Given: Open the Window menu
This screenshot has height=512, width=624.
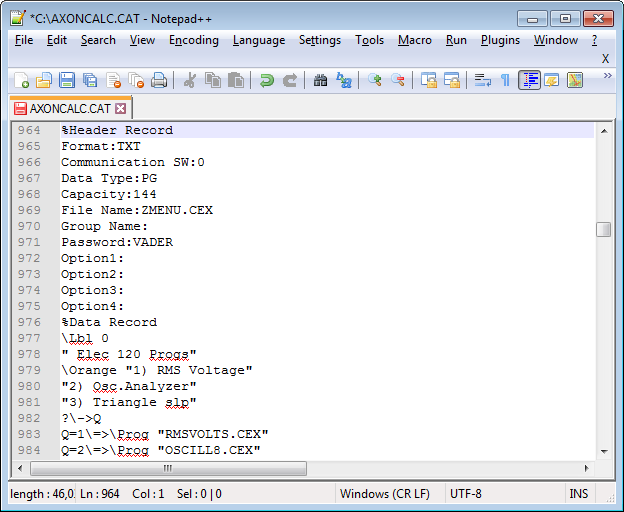Looking at the screenshot, I should pyautogui.click(x=556, y=40).
